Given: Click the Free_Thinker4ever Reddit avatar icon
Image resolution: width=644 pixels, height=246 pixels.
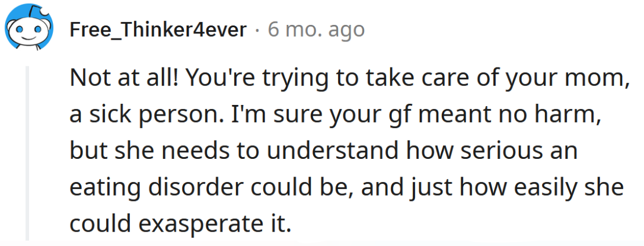Looking at the screenshot, I should coord(28,30).
